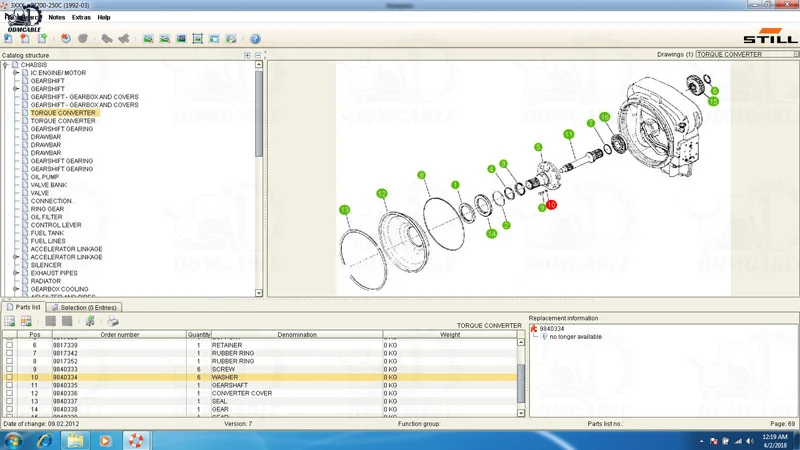This screenshot has height=450, width=800.
Task: Click the first document toolbar icon with blue arrow
Action: click(8, 38)
